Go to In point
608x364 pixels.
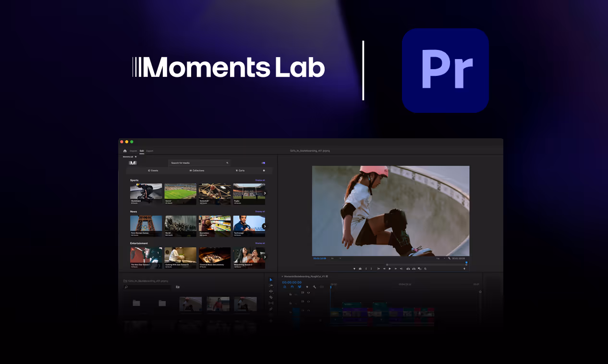[x=378, y=269]
